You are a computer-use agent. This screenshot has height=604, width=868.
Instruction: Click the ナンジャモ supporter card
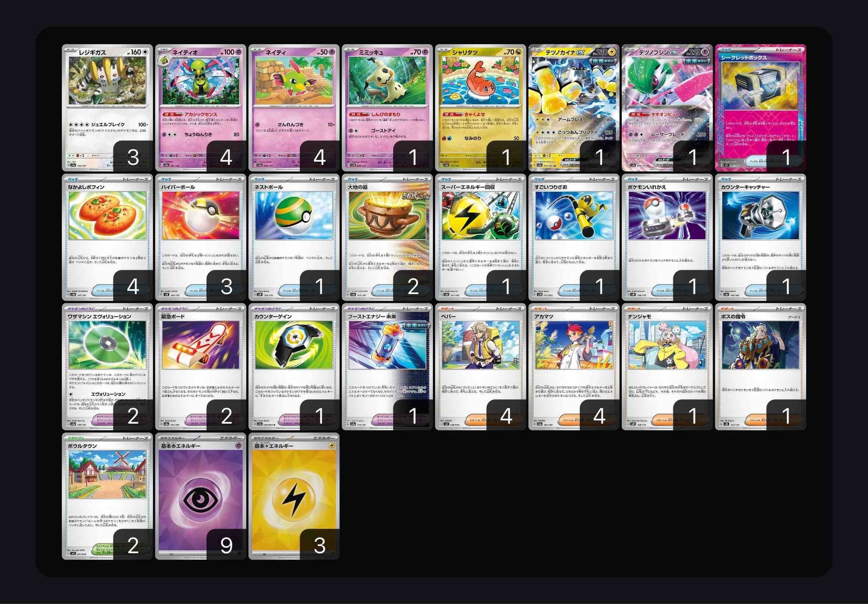click(667, 367)
